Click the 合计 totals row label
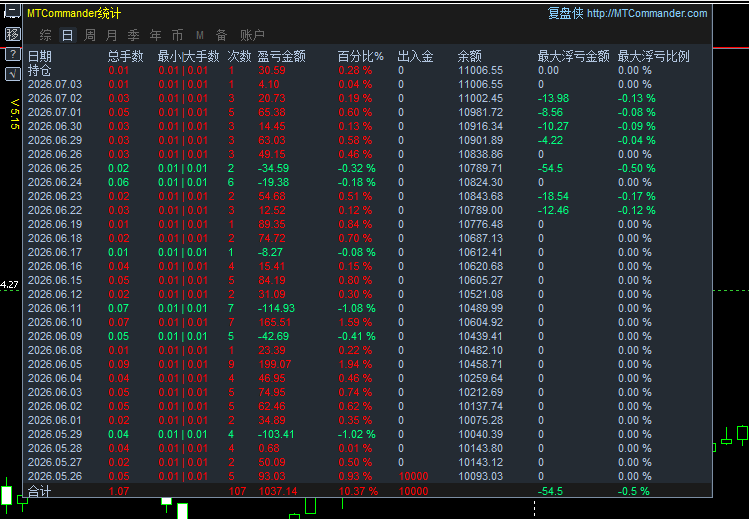749x519 pixels. (x=39, y=491)
